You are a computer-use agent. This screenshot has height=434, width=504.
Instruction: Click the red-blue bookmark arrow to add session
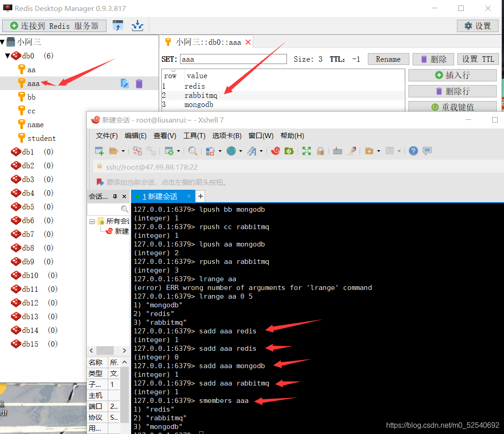point(100,182)
